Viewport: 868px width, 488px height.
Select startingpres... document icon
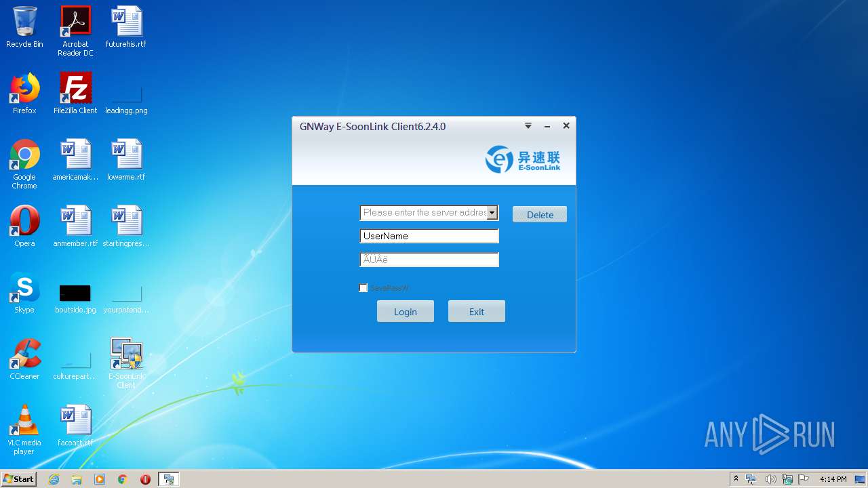click(126, 226)
